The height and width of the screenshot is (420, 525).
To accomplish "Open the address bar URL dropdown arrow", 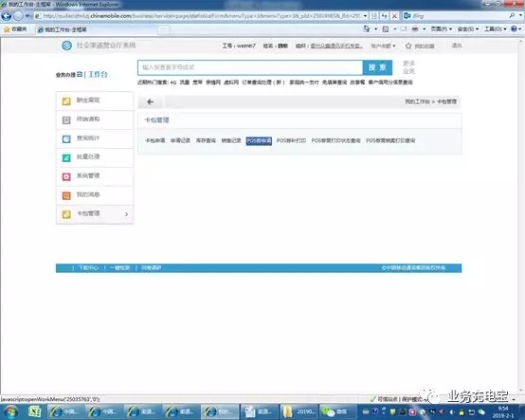I will click(x=365, y=16).
